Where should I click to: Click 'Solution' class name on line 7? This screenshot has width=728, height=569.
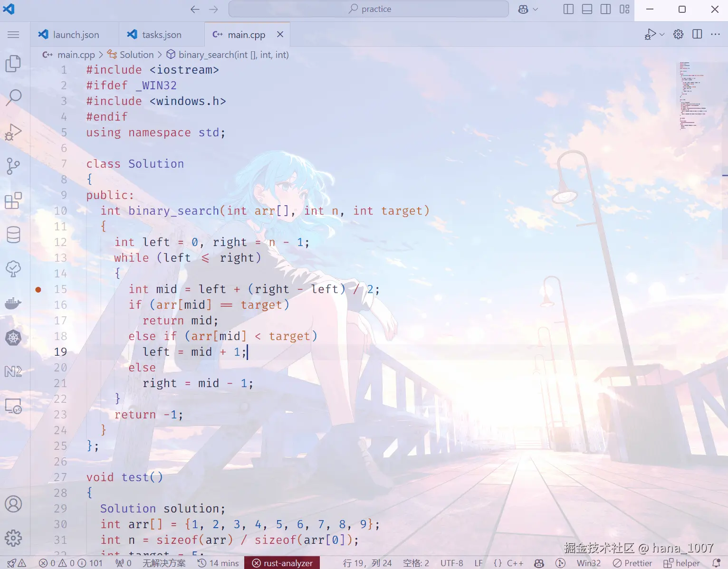[156, 163]
